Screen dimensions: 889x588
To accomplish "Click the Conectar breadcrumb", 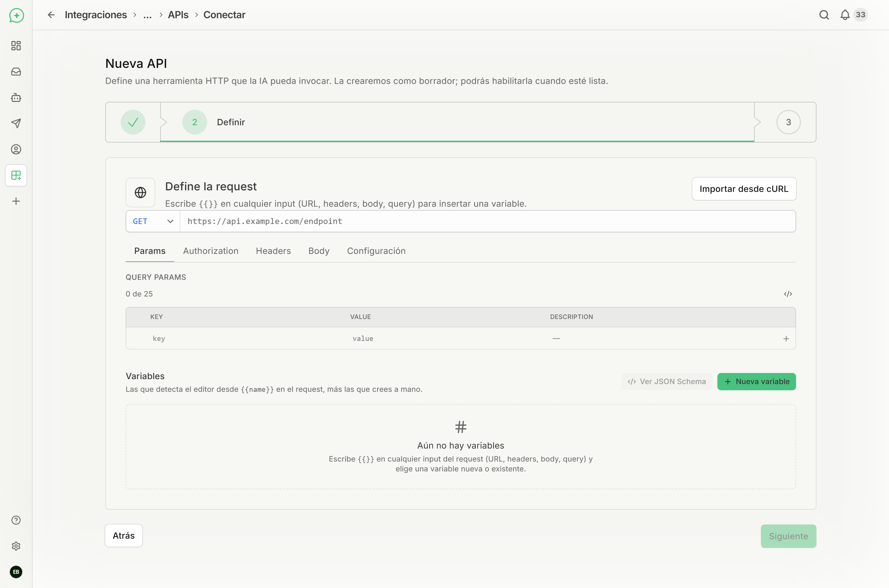I will (x=224, y=14).
